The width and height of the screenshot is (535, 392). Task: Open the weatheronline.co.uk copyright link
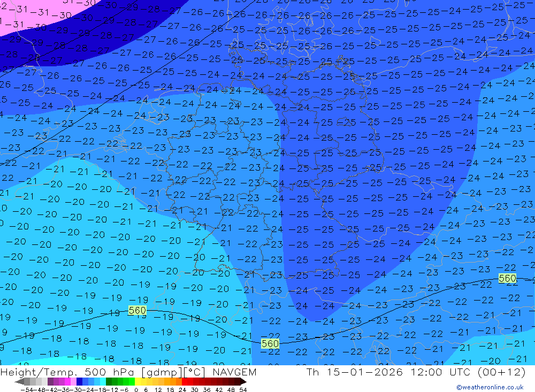(490, 387)
